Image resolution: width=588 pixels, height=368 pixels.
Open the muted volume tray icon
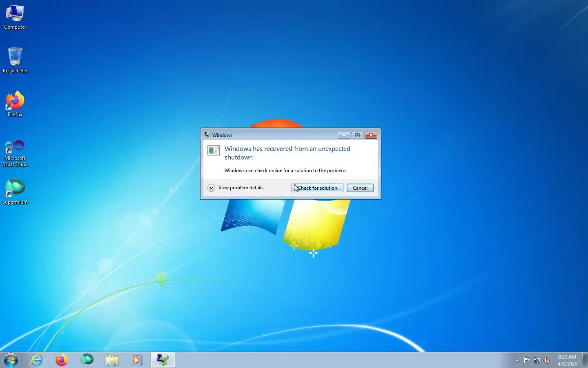pyautogui.click(x=547, y=361)
